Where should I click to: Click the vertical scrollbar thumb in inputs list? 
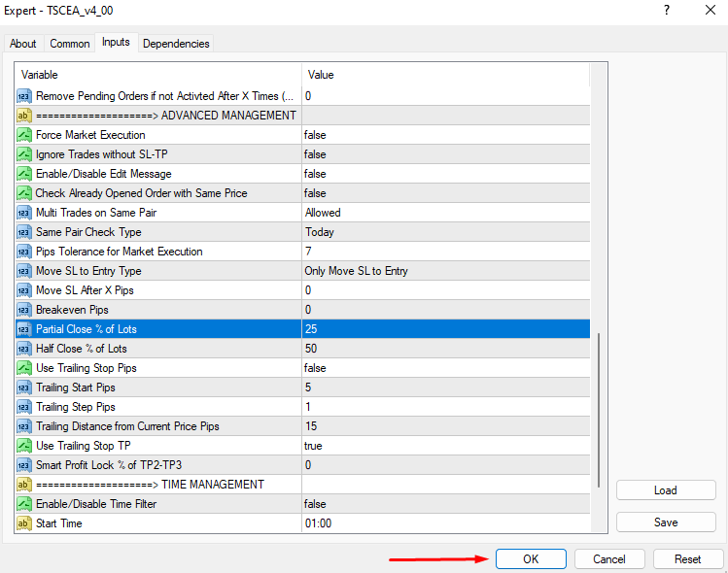[600, 427]
